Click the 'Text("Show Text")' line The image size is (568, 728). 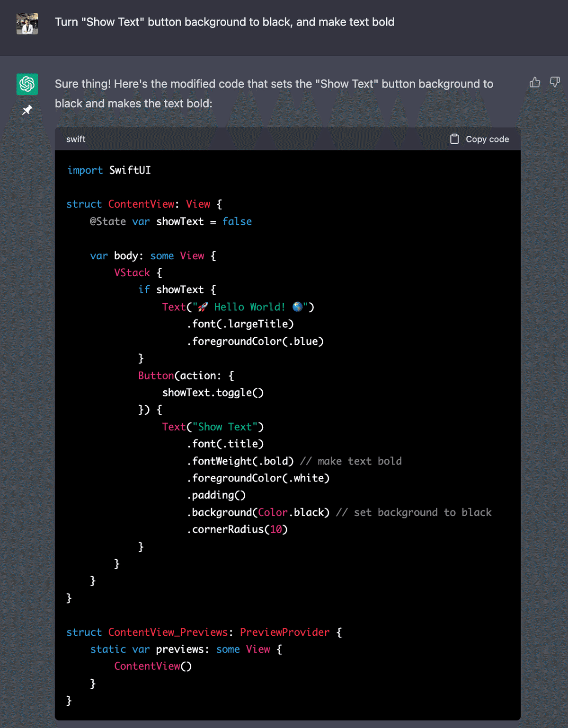coord(213,427)
